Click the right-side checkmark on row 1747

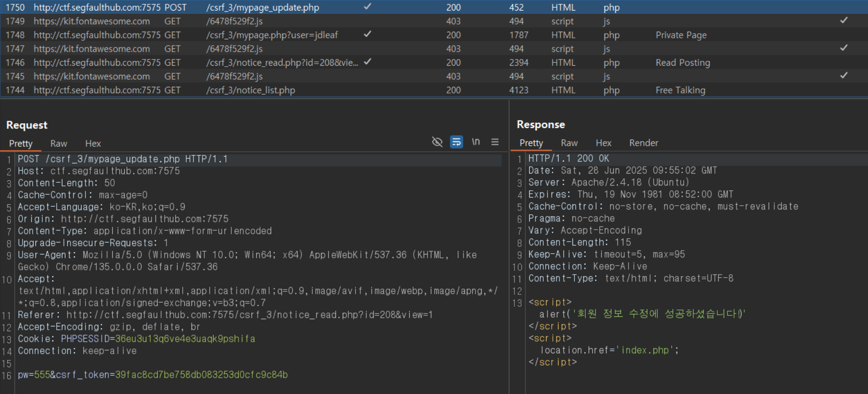[x=844, y=48]
